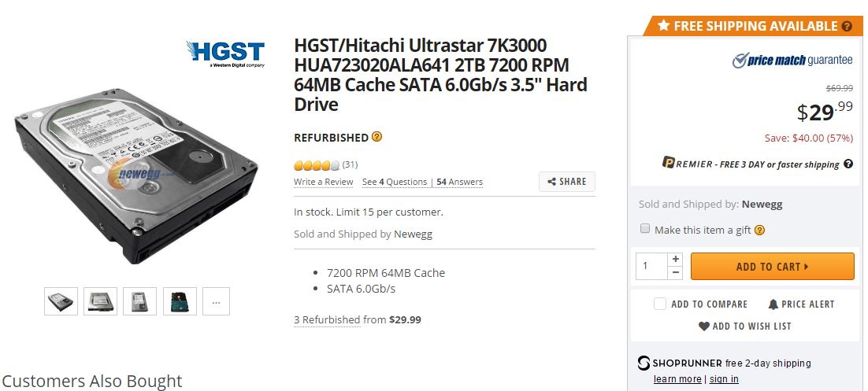Add the hard drive to cart
Screen dimensions: 868x391
(x=772, y=267)
